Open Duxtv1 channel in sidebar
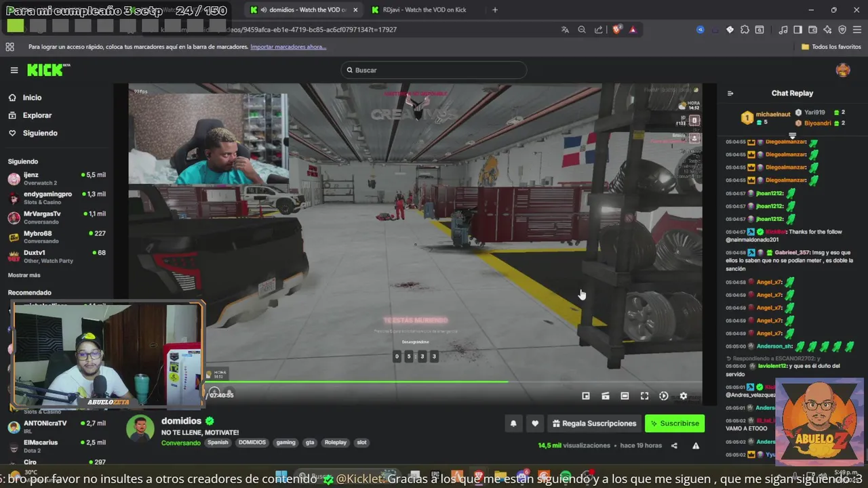 (x=56, y=256)
